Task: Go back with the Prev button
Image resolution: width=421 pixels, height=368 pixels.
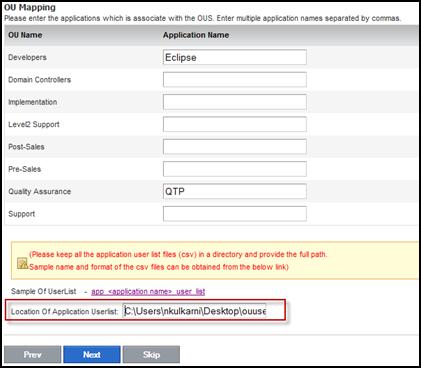Action: pos(32,354)
